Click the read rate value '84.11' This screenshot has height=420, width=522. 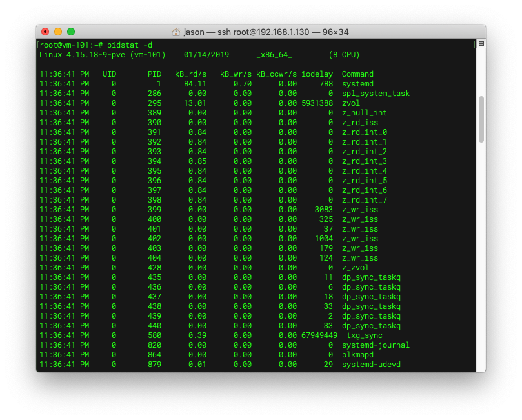coord(195,83)
